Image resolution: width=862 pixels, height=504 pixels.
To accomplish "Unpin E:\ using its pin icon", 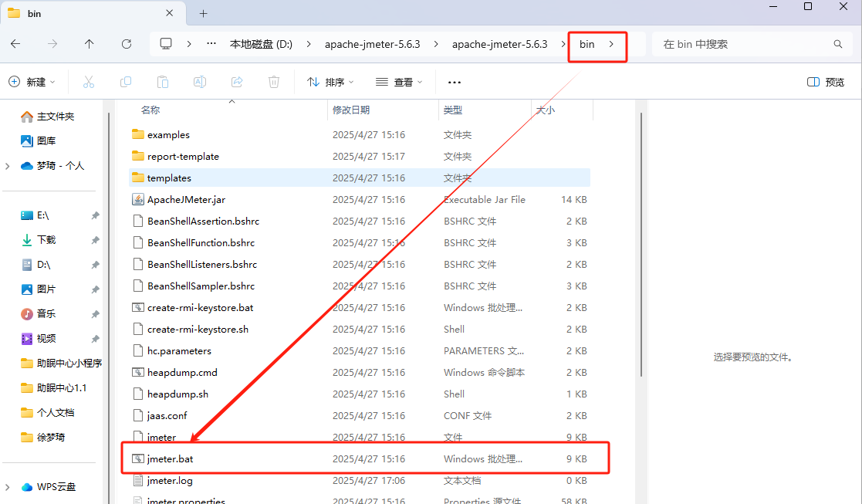I will 95,215.
